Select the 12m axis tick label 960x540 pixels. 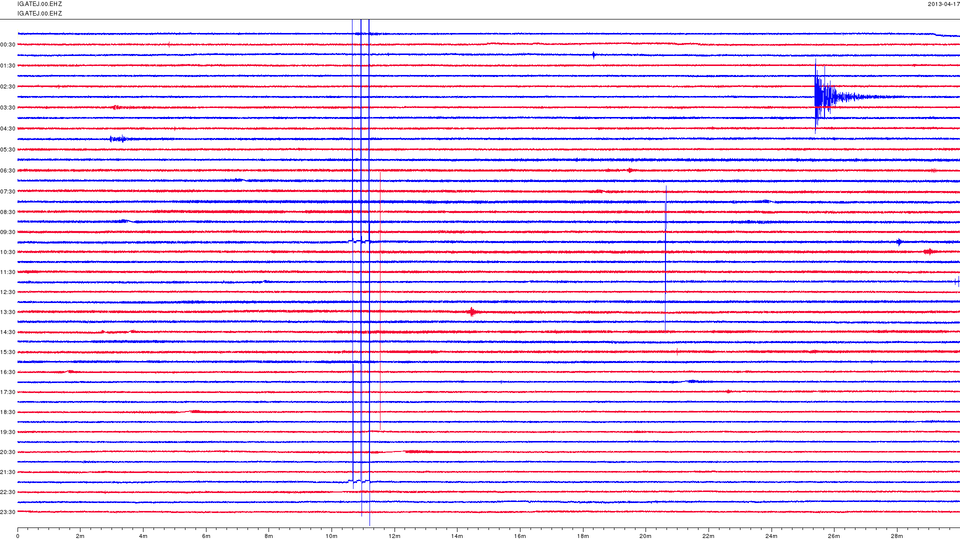click(394, 536)
